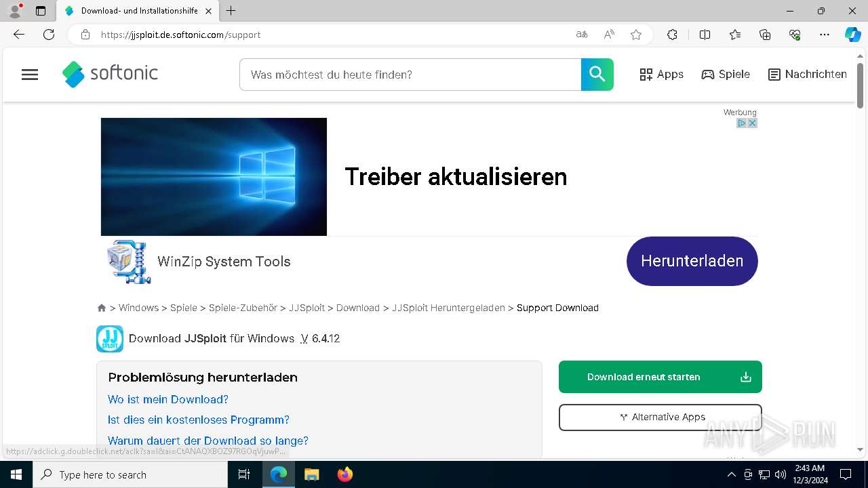Click the Download erneut starten button
Viewport: 868px width, 488px height.
660,377
